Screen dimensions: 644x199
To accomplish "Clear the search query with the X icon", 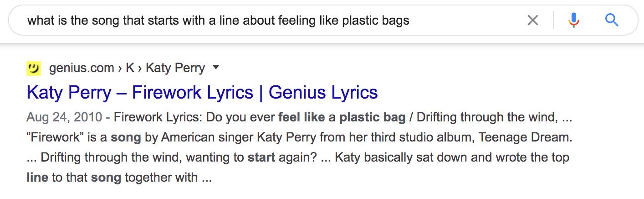I will coord(532,20).
